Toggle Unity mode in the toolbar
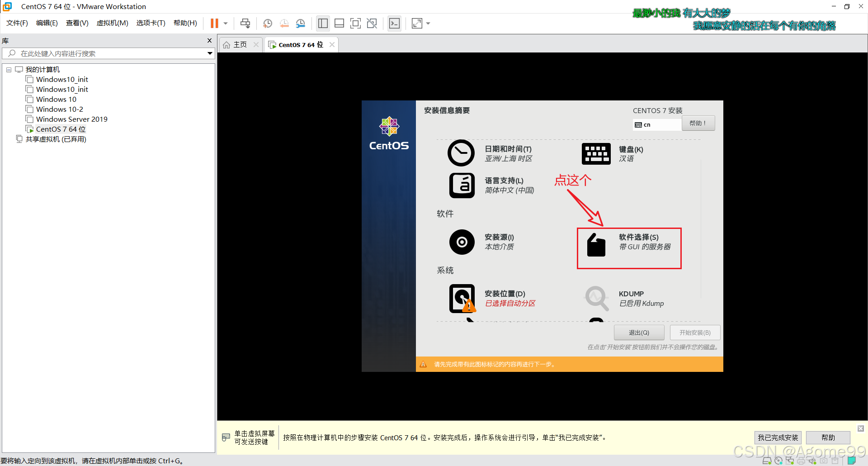The image size is (868, 466). tap(372, 23)
